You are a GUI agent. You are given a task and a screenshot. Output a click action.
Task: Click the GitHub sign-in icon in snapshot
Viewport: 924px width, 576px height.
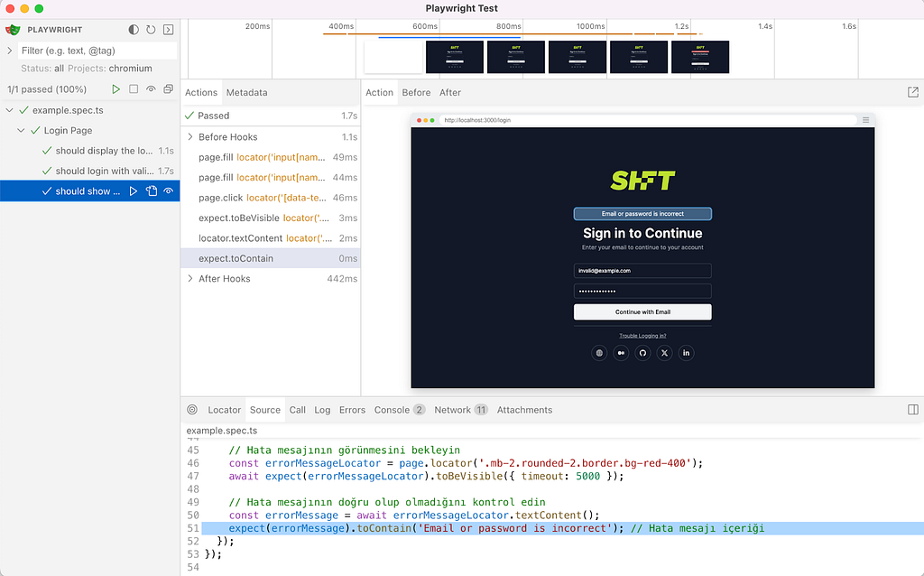[642, 353]
